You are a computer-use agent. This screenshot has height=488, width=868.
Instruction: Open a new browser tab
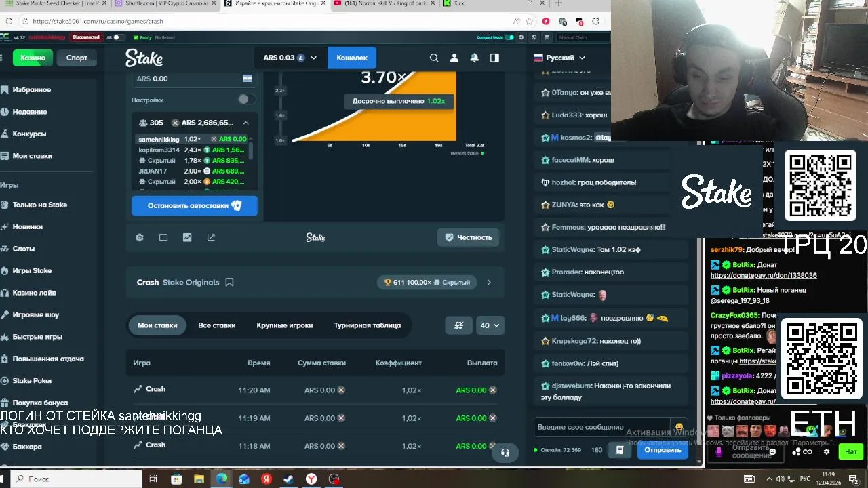(559, 3)
